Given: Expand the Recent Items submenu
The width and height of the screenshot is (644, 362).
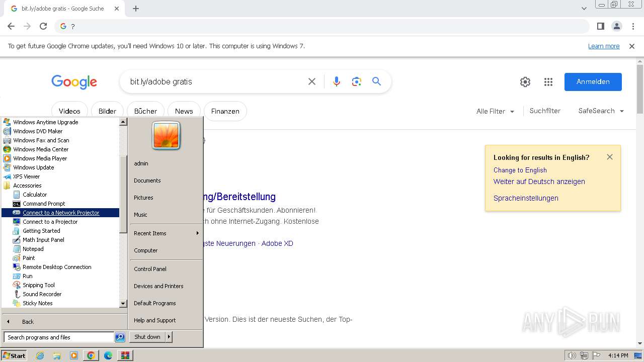Looking at the screenshot, I should [x=166, y=233].
